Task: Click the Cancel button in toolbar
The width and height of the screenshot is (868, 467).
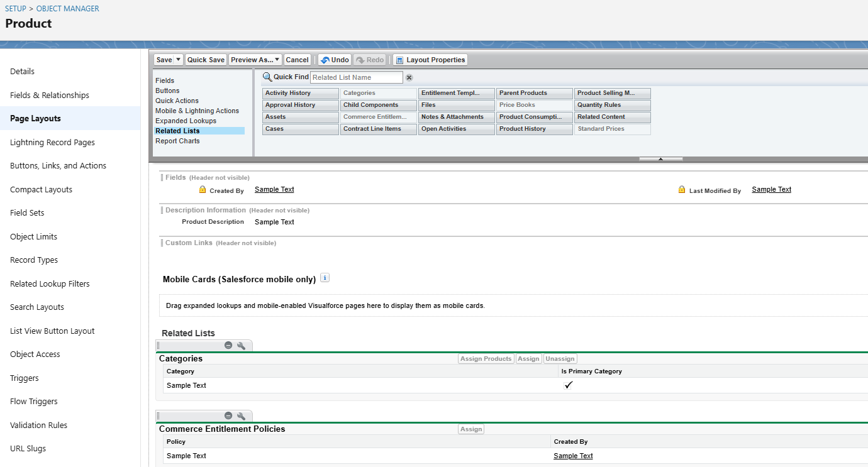Action: click(297, 60)
